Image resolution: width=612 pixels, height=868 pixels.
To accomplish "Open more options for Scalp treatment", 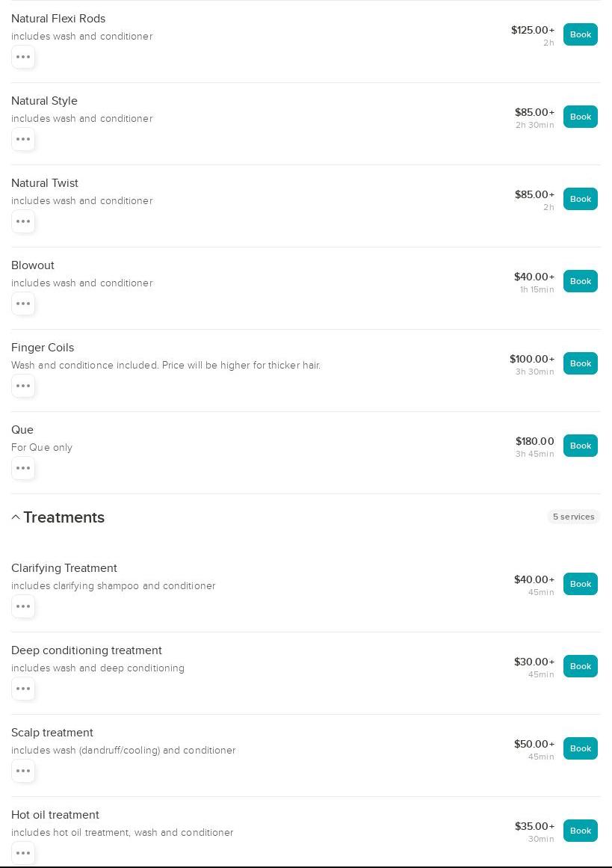I will (x=23, y=772).
